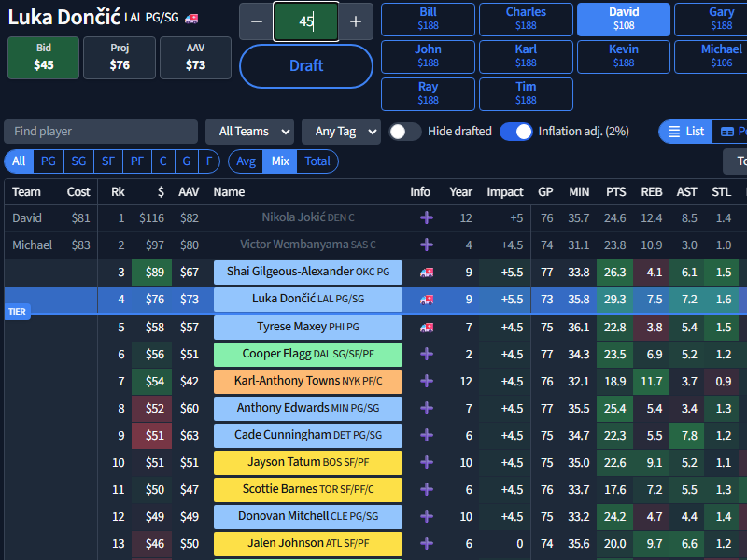Sort table by AAV column header

[189, 192]
